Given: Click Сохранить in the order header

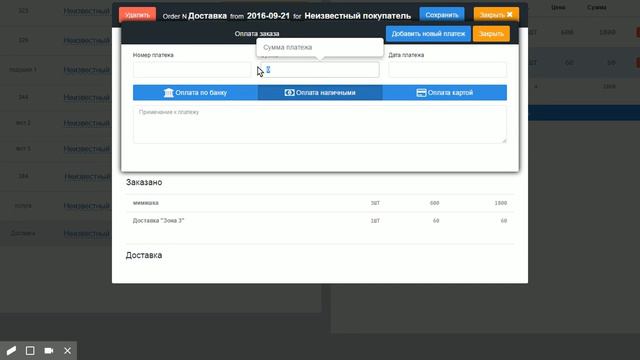Looking at the screenshot, I should [442, 15].
